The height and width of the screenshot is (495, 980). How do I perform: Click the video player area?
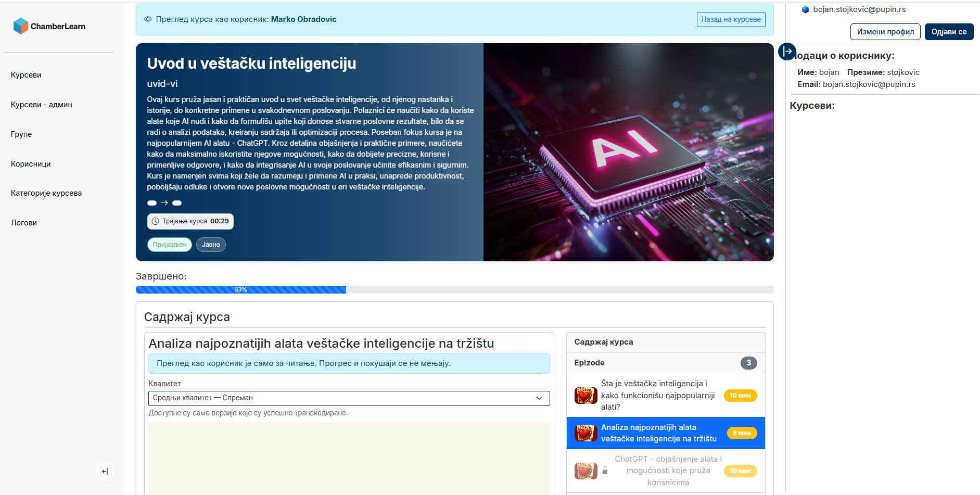349,458
